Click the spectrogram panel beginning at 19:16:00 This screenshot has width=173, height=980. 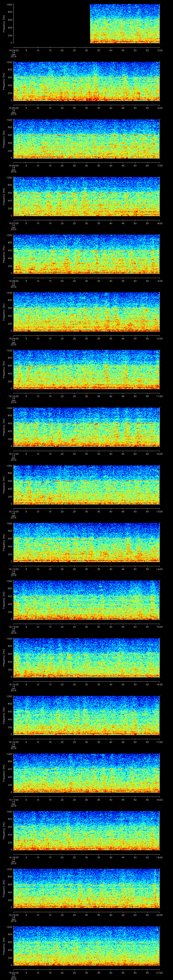tap(87, 715)
